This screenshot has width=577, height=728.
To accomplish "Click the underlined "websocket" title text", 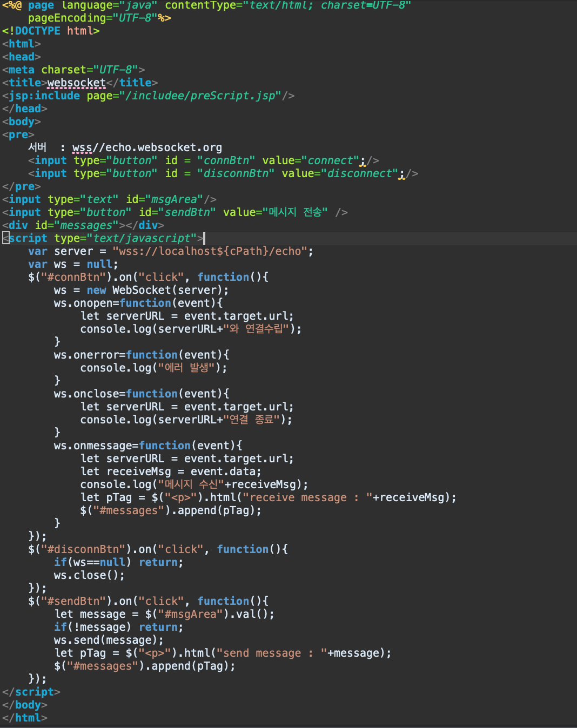I will [77, 83].
